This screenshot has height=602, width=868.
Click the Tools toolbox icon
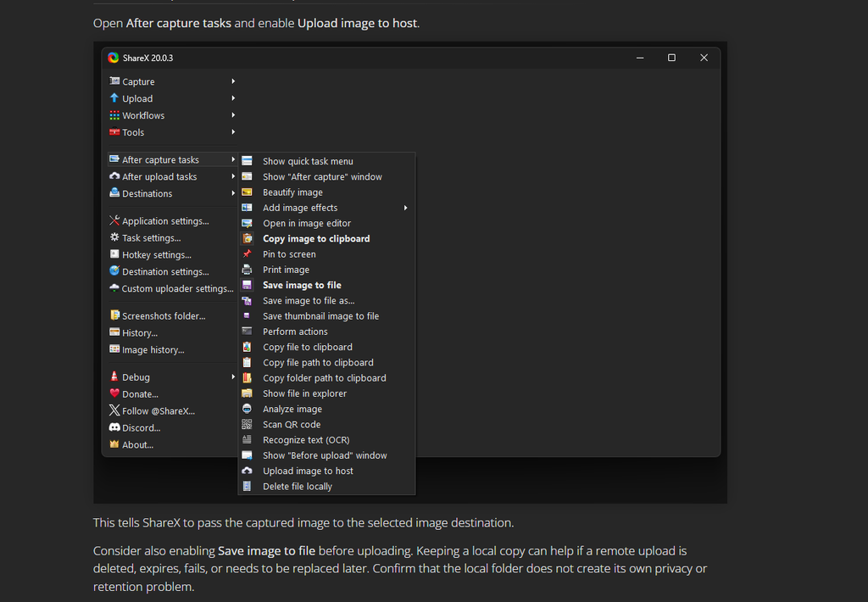(114, 131)
